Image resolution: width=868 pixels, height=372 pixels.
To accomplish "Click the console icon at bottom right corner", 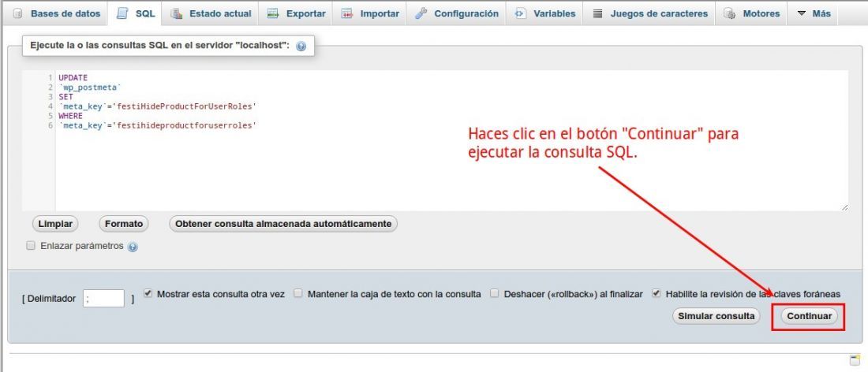I will 855,360.
